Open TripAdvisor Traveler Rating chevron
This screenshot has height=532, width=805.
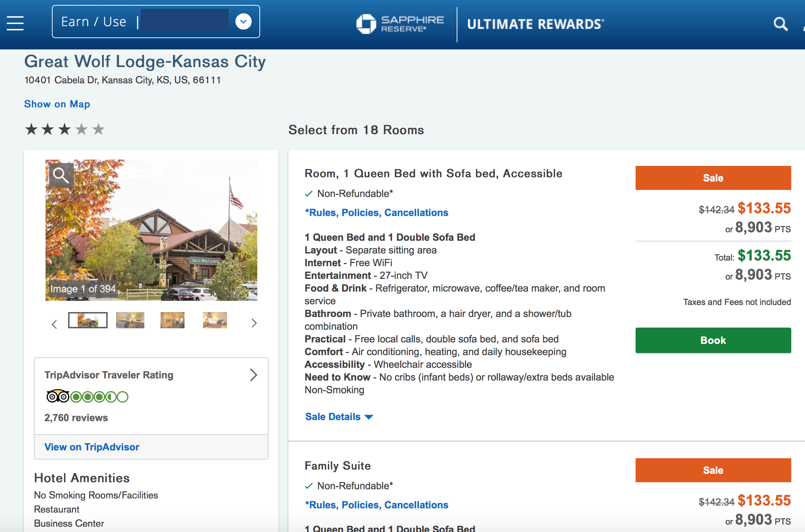(x=253, y=375)
